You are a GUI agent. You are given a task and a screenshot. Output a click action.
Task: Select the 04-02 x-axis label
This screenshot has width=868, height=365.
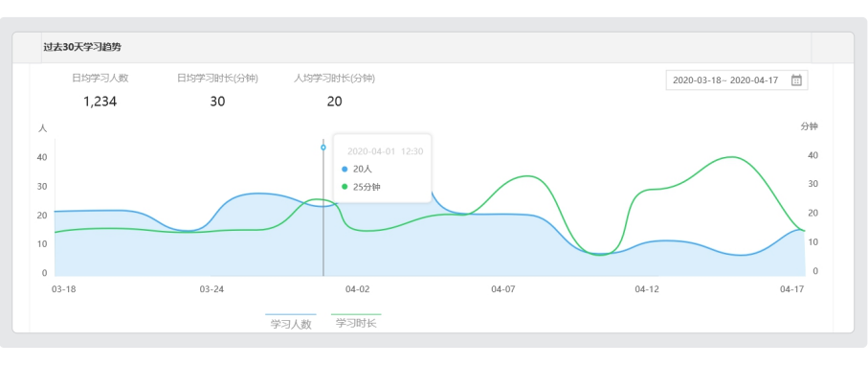click(x=357, y=289)
